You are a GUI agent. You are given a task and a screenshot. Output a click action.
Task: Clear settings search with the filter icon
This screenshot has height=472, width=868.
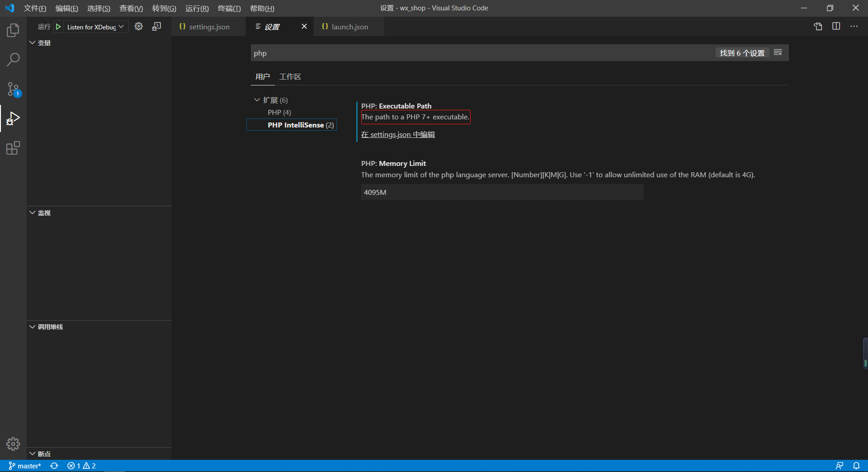click(x=778, y=52)
